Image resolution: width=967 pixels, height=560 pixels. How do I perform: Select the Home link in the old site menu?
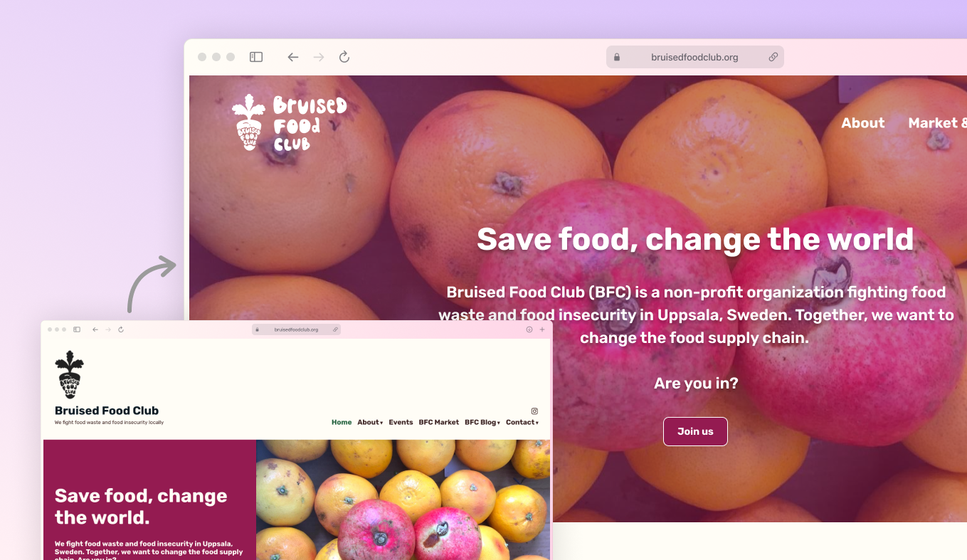pos(342,423)
